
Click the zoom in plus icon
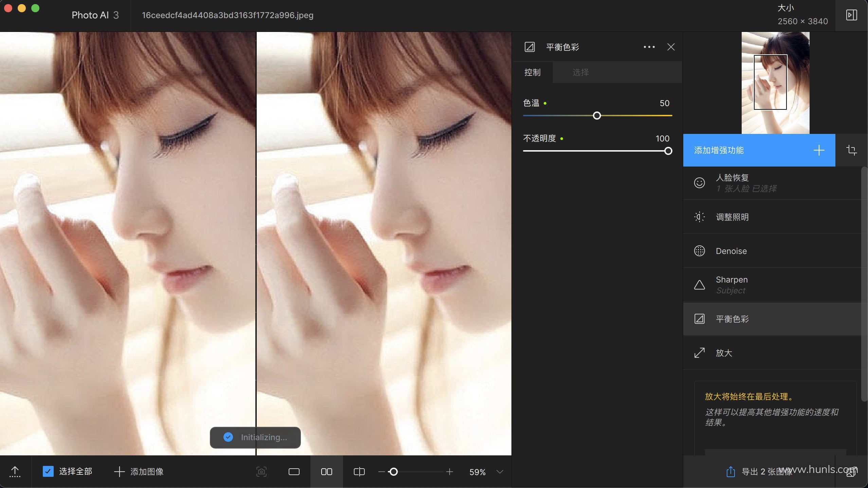[450, 472]
